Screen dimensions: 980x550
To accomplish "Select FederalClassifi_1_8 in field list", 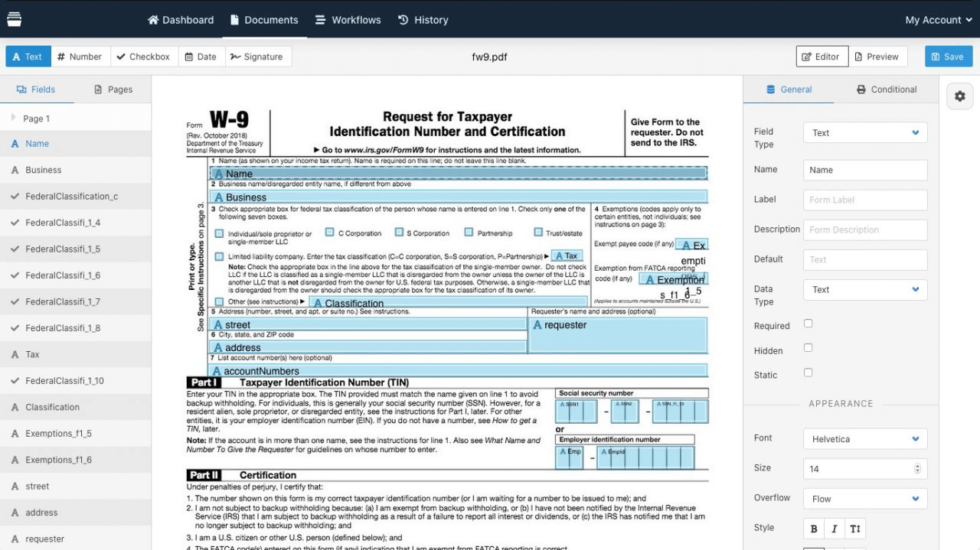I will 75,328.
